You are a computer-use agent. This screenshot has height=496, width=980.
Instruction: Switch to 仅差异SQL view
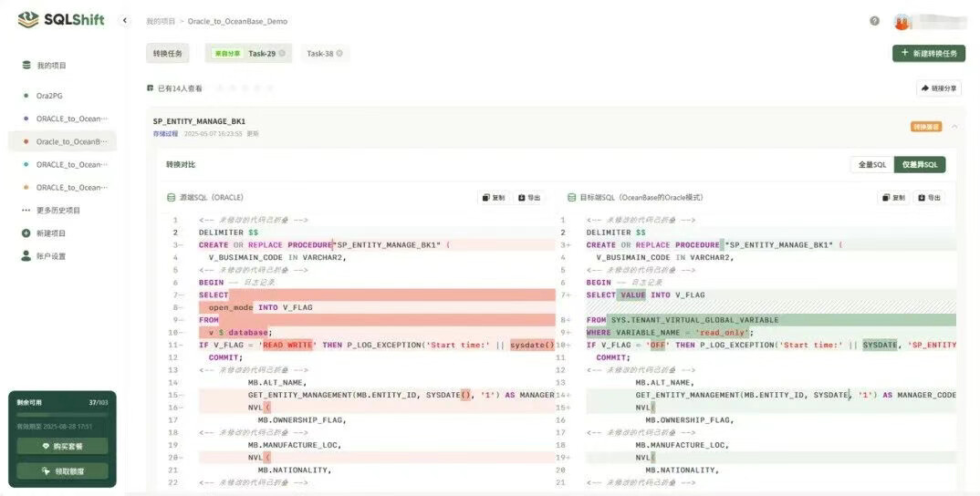point(920,164)
